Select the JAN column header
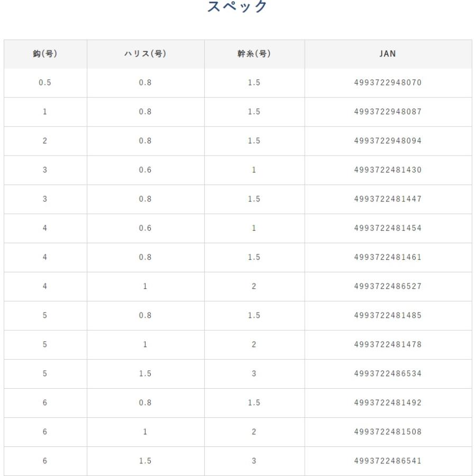The image size is (476, 476). 388,54
